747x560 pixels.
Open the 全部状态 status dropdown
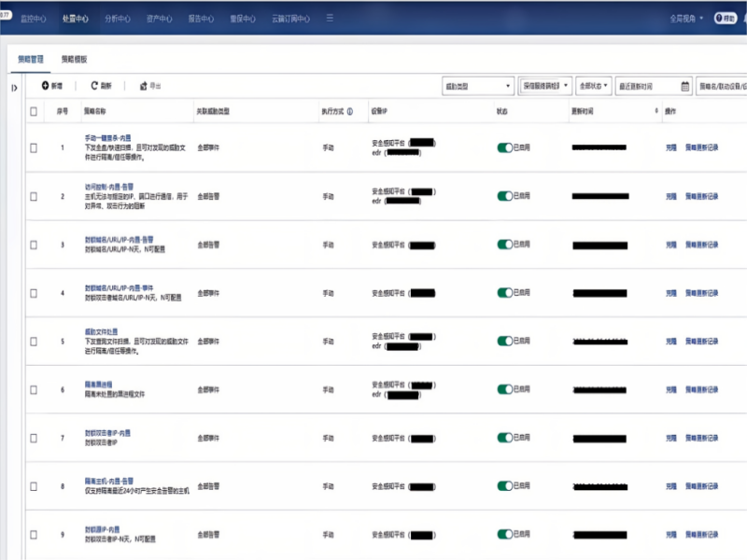click(594, 86)
